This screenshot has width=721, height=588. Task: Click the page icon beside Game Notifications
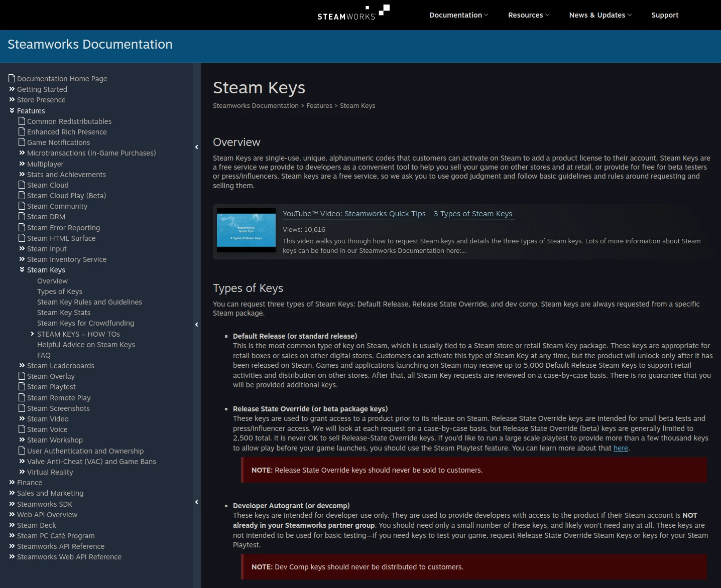click(x=22, y=142)
